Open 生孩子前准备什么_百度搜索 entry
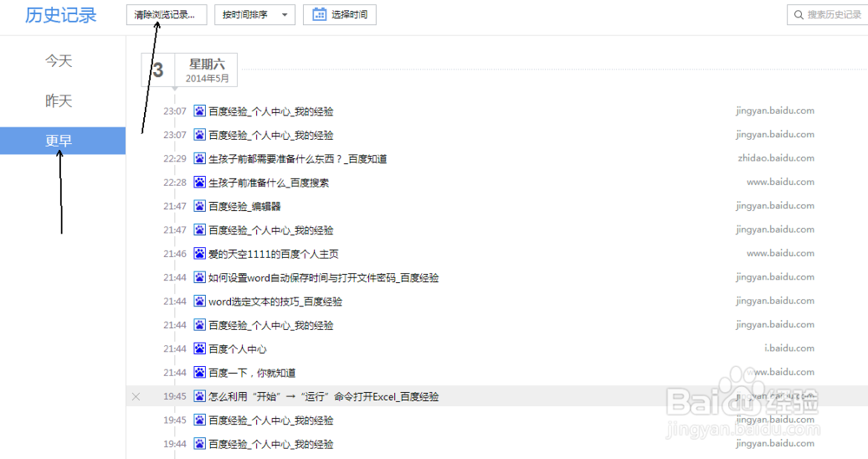The image size is (868, 459). click(x=268, y=183)
